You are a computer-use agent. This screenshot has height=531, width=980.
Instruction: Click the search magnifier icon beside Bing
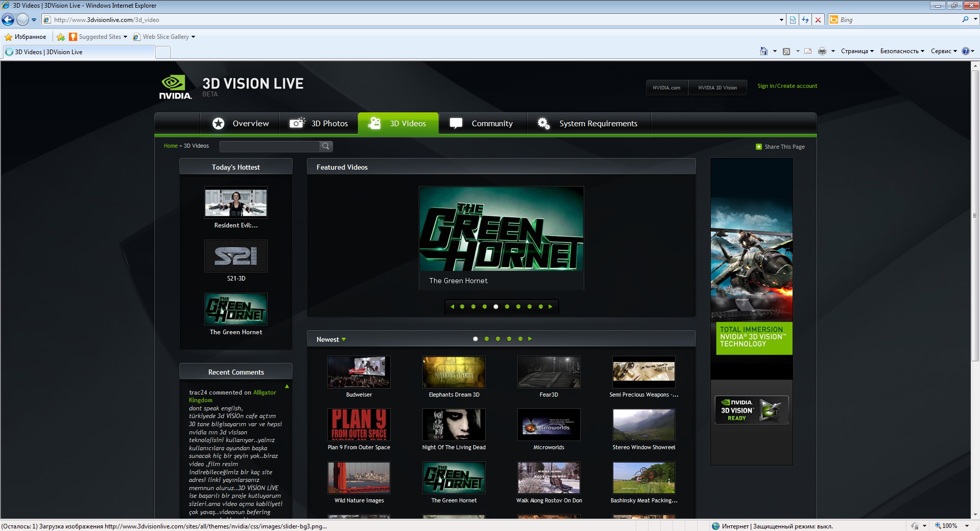pos(965,19)
